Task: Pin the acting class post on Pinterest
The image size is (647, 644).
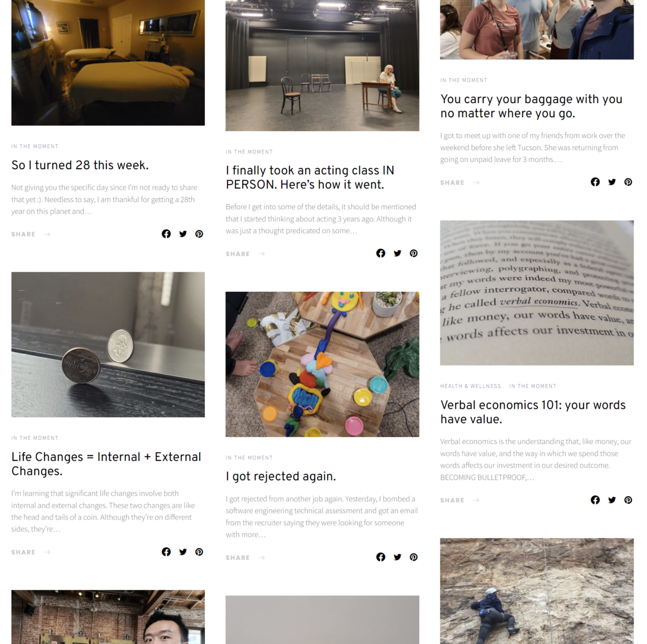Action: tap(413, 253)
